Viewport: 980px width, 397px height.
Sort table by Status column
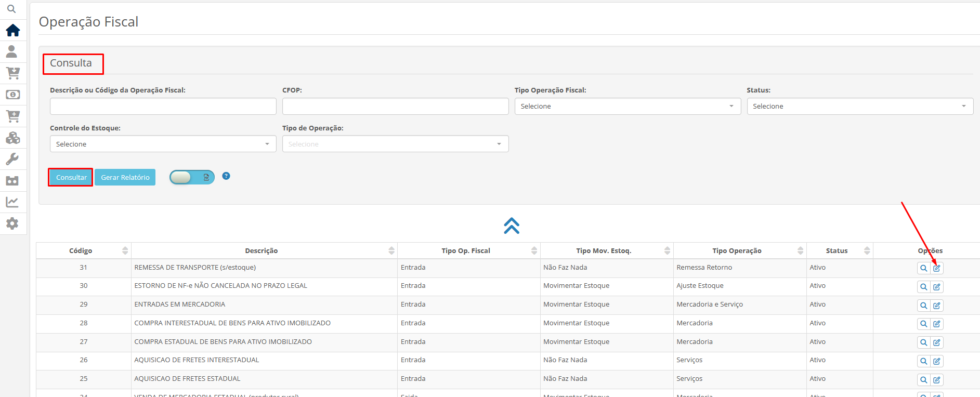pyautogui.click(x=840, y=250)
